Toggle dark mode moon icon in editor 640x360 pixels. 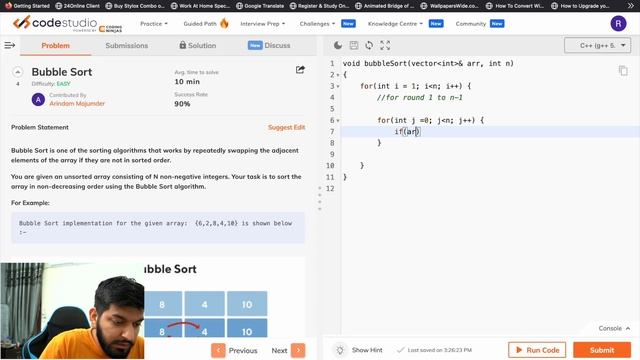pyautogui.click(x=338, y=45)
